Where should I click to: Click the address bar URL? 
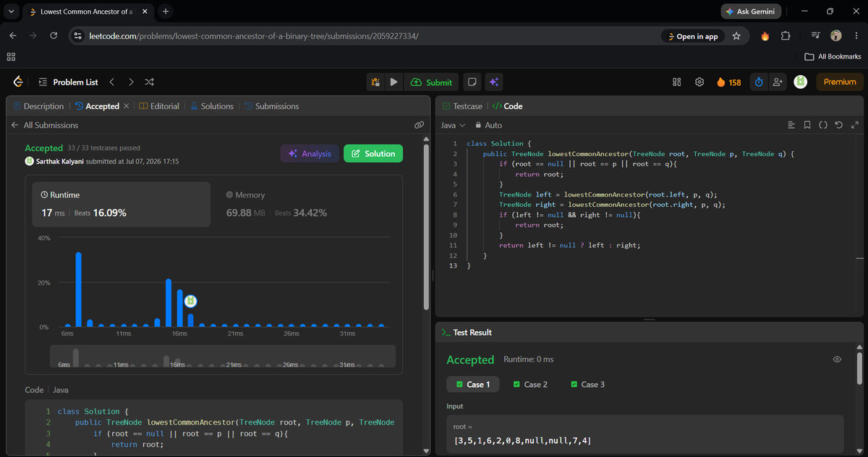253,36
